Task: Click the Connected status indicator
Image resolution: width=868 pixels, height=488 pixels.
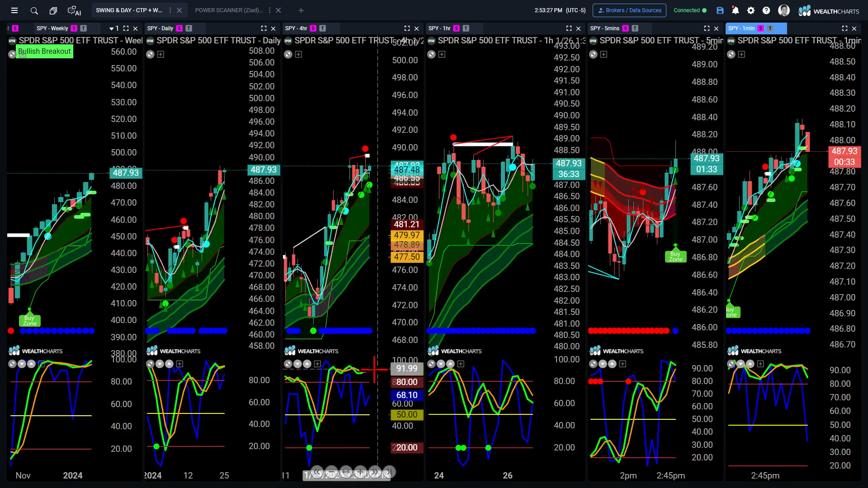Action: 690,10
